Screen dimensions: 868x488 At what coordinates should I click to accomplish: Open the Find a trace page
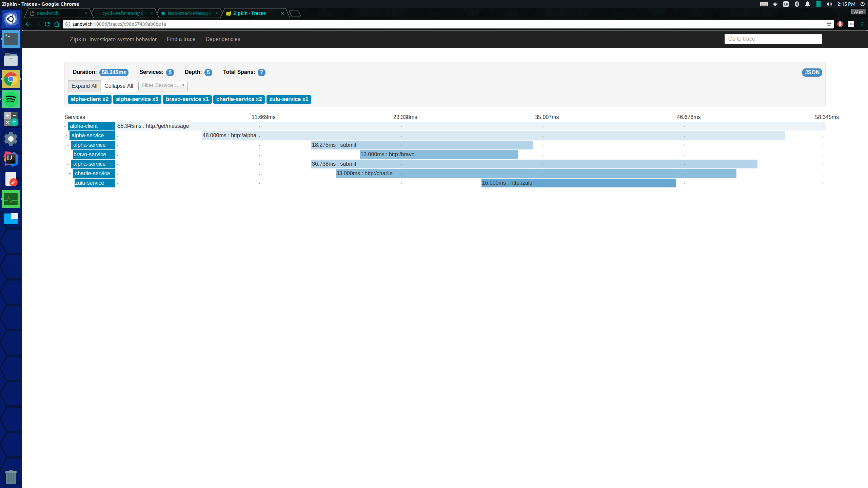tap(181, 39)
